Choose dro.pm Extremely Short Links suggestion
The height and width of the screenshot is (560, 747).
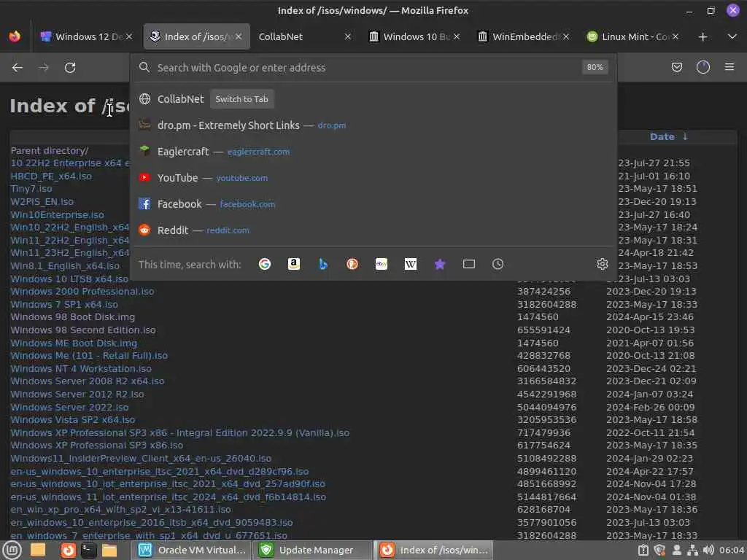[373, 125]
